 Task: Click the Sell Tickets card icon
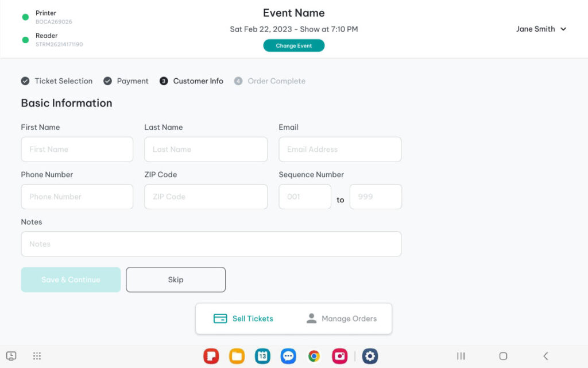pos(220,319)
